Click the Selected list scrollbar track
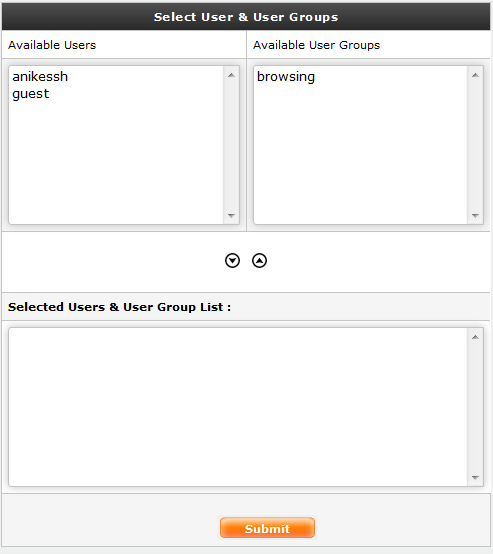 [x=475, y=407]
